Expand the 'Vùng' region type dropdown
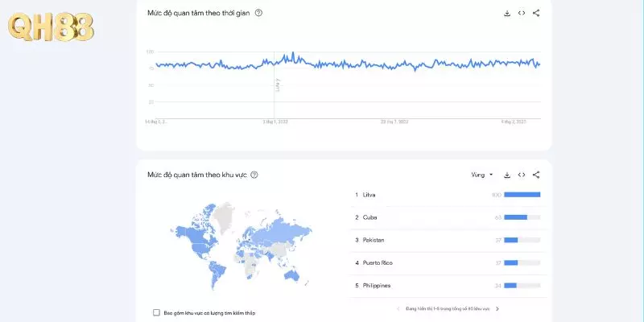 click(x=481, y=175)
